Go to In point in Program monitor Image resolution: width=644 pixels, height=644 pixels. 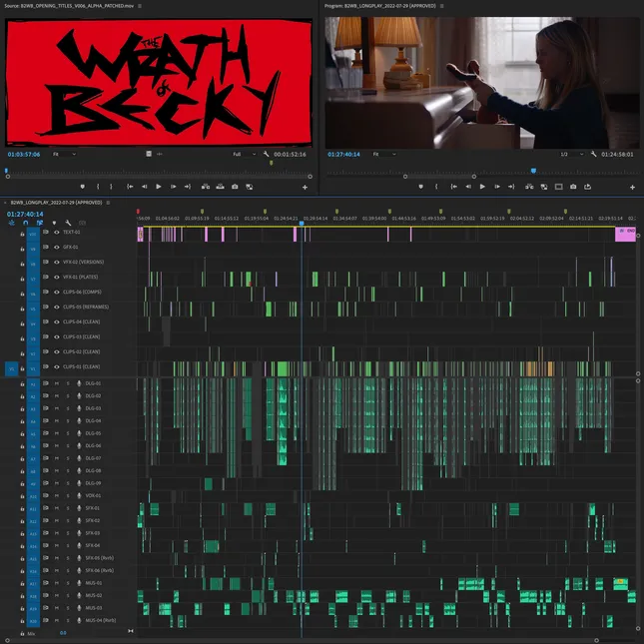pos(454,187)
